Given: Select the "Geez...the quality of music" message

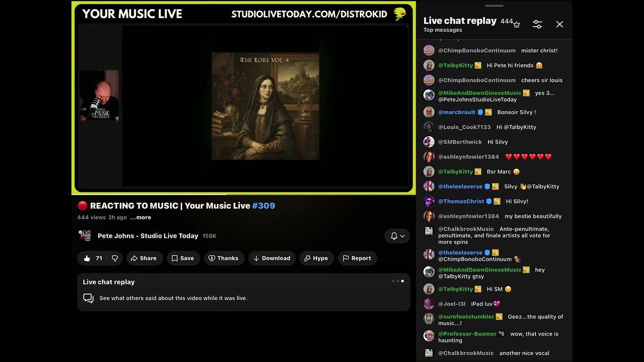Looking at the screenshot, I should click(501, 320).
